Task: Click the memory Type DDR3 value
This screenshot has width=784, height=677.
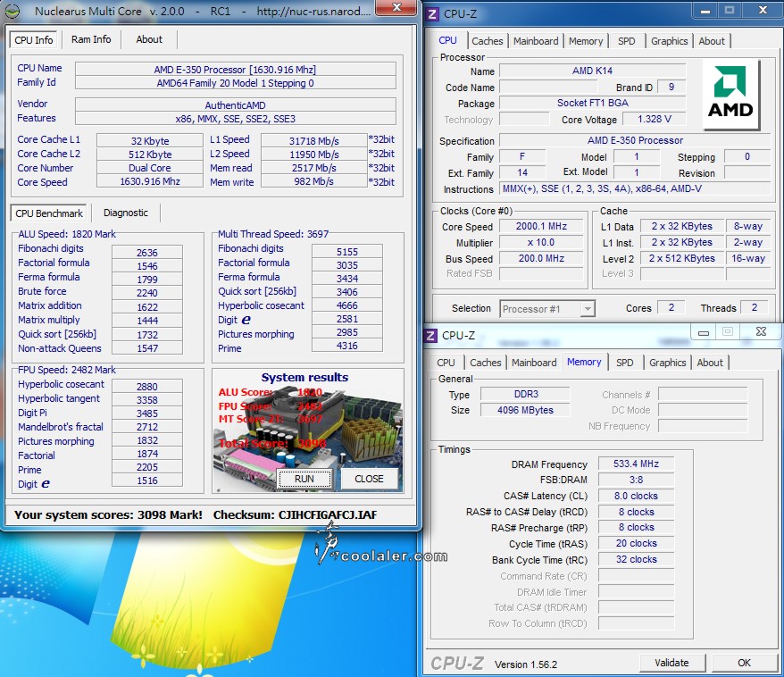Action: (x=525, y=394)
